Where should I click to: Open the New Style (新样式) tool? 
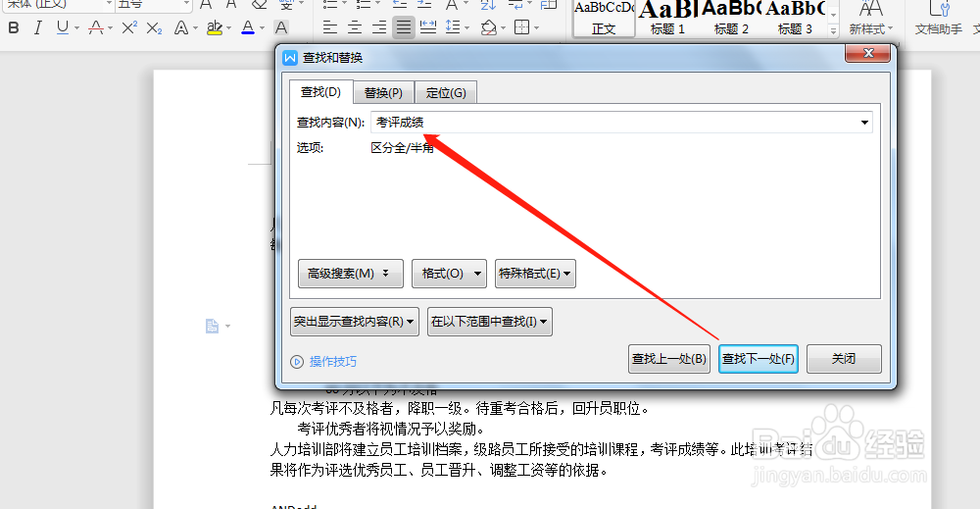870,19
